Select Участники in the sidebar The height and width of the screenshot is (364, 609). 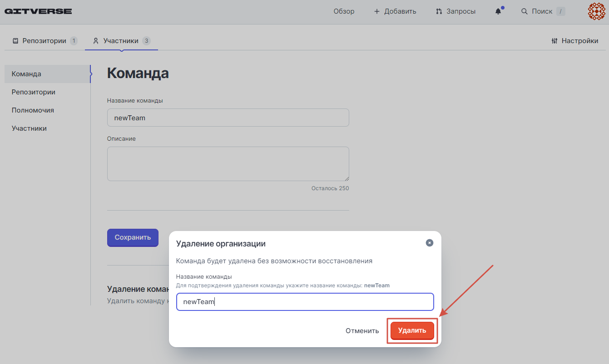pyautogui.click(x=47, y=128)
